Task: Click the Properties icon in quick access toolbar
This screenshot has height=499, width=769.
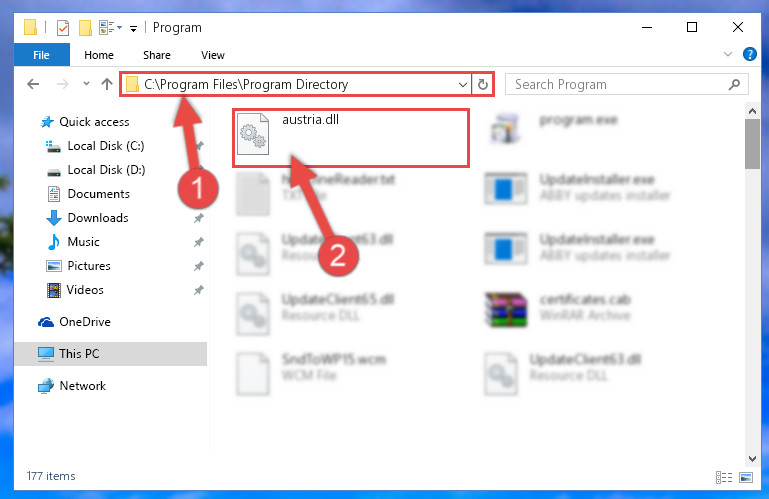Action: [x=63, y=28]
